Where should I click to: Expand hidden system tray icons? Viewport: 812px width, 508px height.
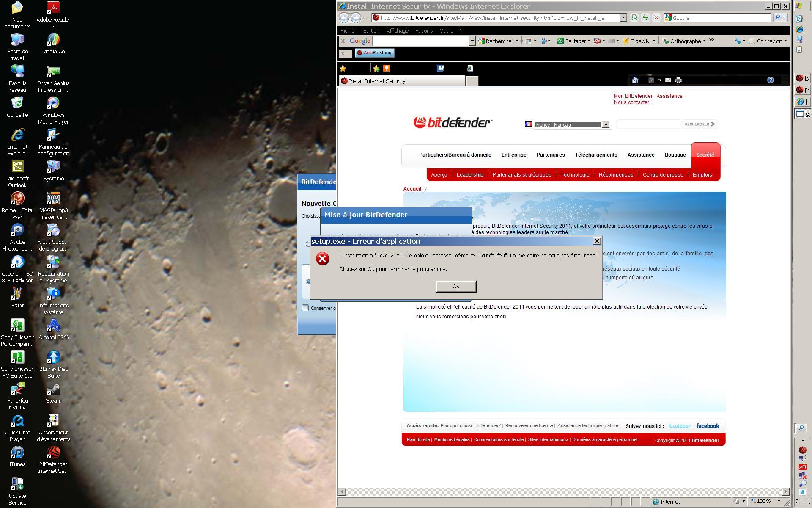coord(802,441)
